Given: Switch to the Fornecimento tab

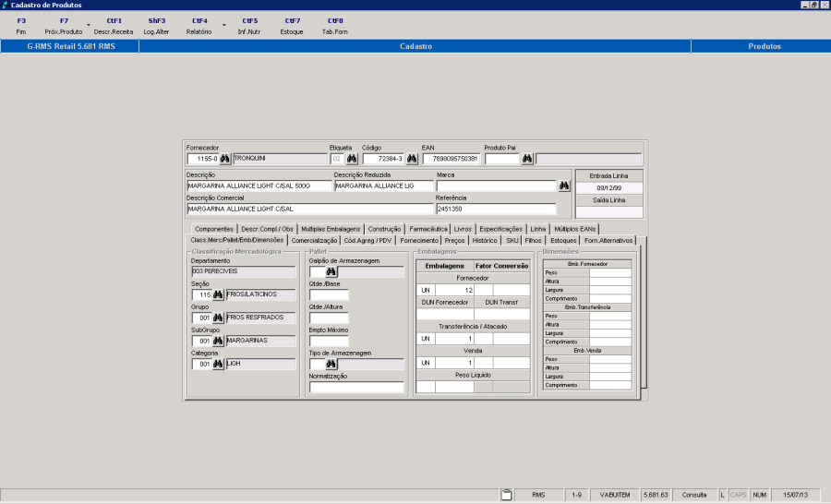Looking at the screenshot, I should [419, 241].
